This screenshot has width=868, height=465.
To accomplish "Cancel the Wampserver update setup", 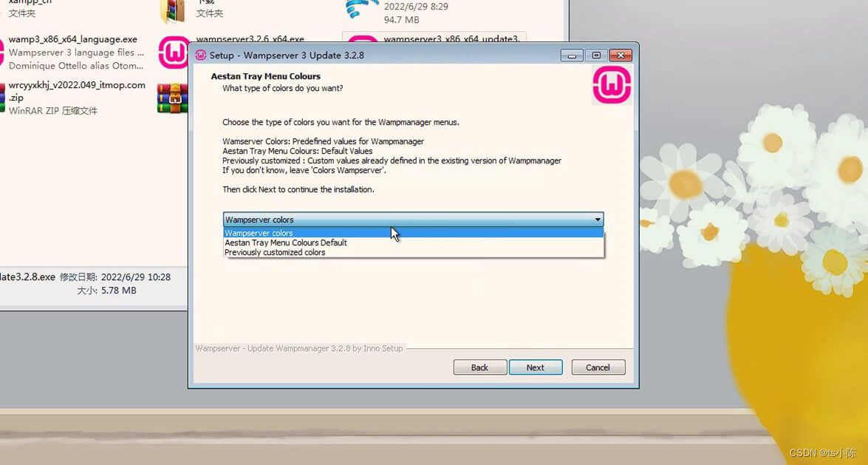I will [598, 367].
